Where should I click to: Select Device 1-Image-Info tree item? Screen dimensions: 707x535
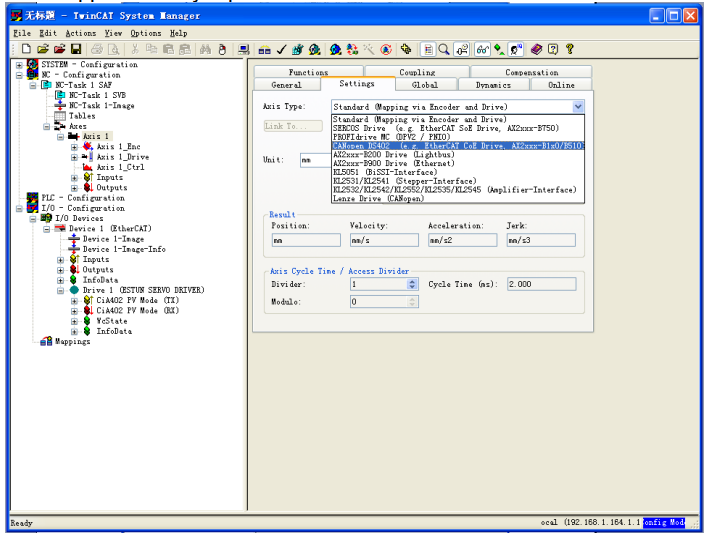pyautogui.click(x=124, y=249)
